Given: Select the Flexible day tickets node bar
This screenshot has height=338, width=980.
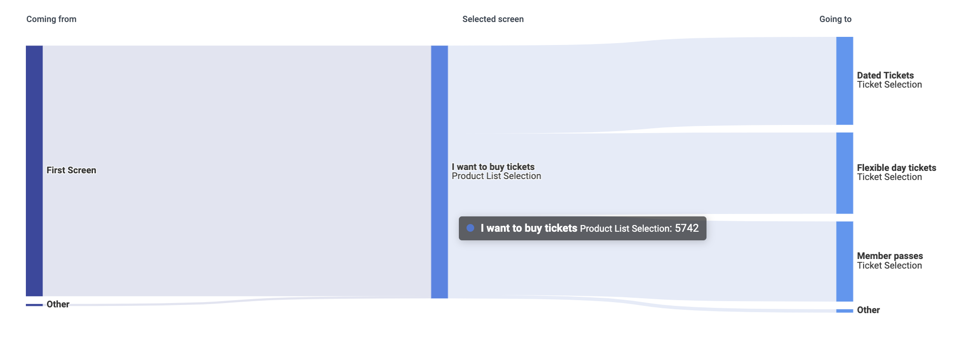Looking at the screenshot, I should (x=844, y=173).
